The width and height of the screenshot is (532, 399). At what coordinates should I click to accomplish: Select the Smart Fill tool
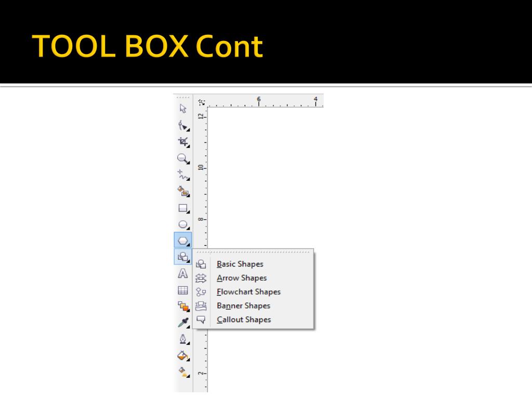tap(183, 191)
